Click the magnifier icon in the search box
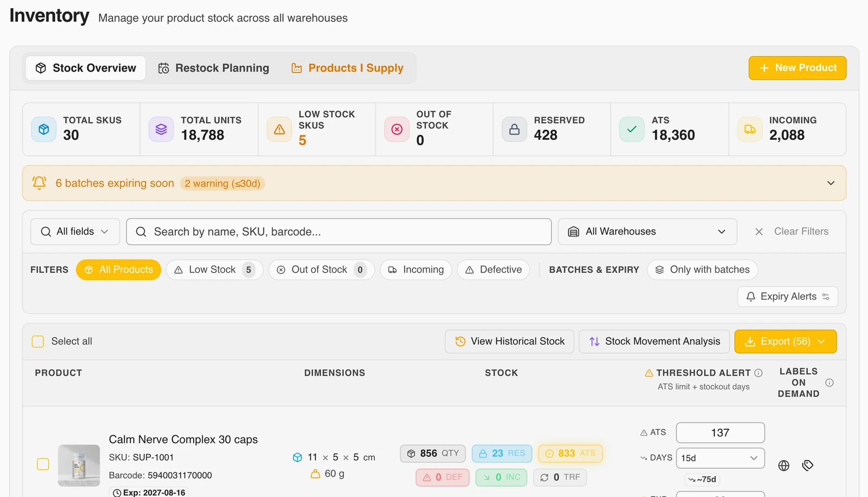Screen dimensions: 868x497 click(141, 232)
